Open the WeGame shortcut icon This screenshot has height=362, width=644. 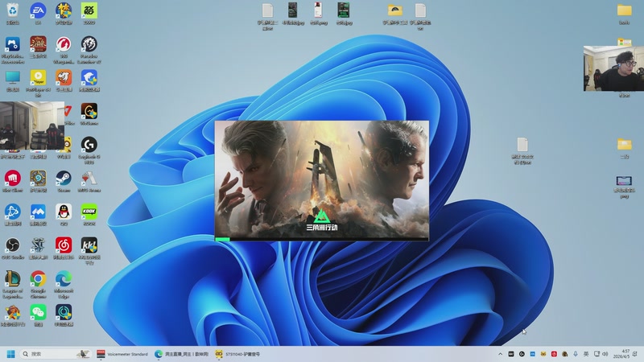point(89,111)
